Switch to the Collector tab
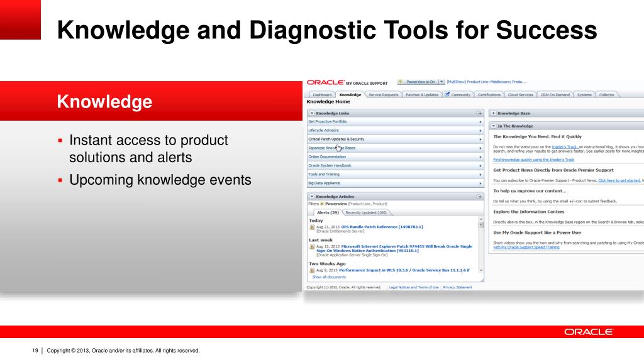The height and width of the screenshot is (362, 644). (606, 95)
